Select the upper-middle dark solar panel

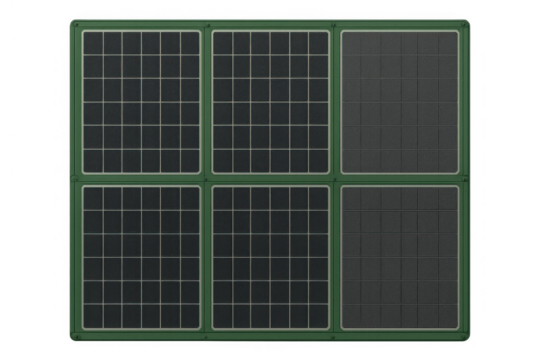click(271, 102)
